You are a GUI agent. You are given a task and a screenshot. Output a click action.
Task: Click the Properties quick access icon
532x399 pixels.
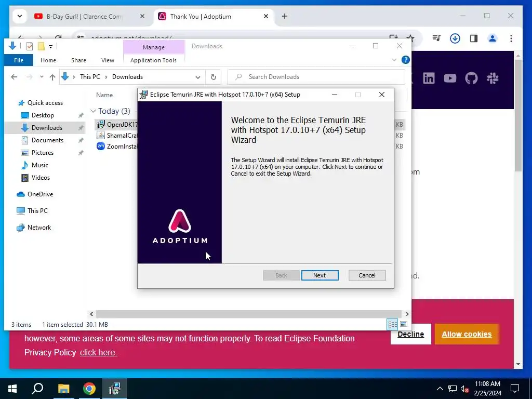pos(30,46)
